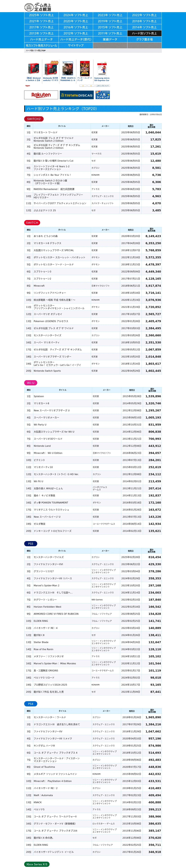The height and width of the screenshot is (868, 186).
Task: Click the ゲーム売上定点観測 site logo
Action: point(38,7)
